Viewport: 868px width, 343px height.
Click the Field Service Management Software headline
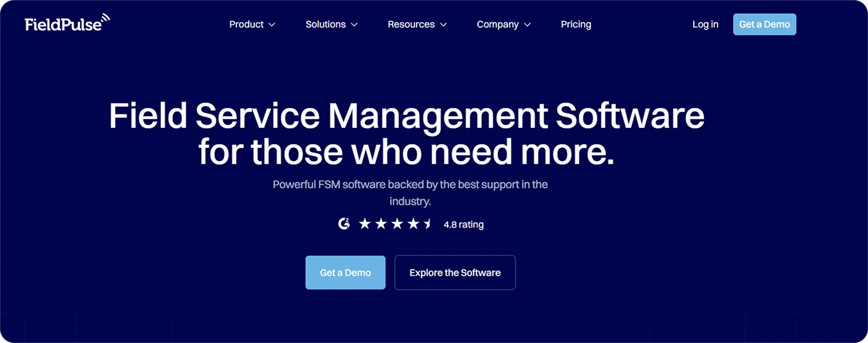point(407,134)
